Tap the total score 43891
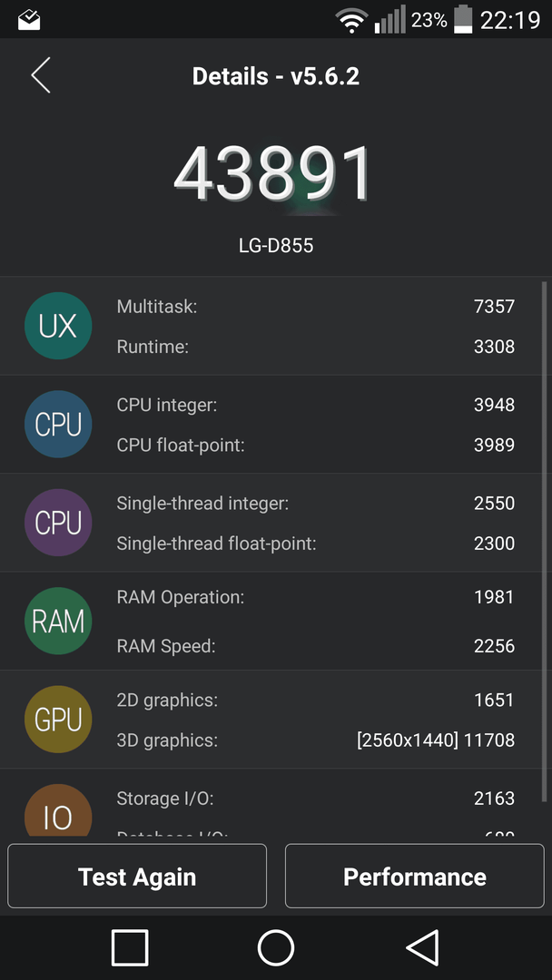Screen dimensions: 552x980 [x=274, y=173]
